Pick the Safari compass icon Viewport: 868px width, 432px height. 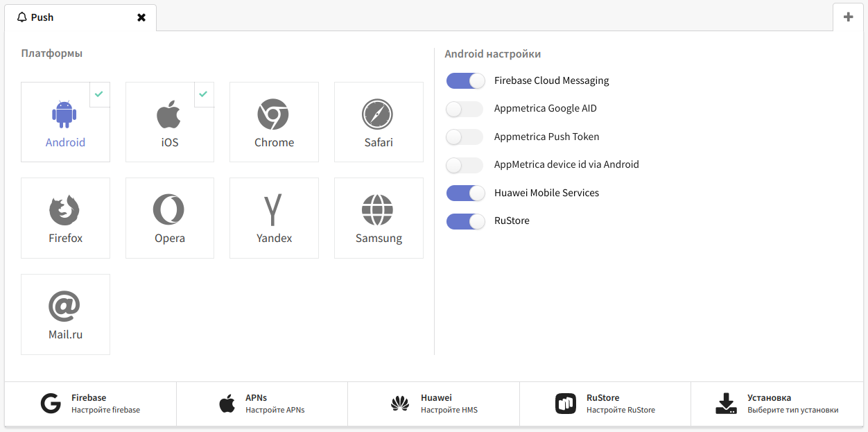click(378, 114)
